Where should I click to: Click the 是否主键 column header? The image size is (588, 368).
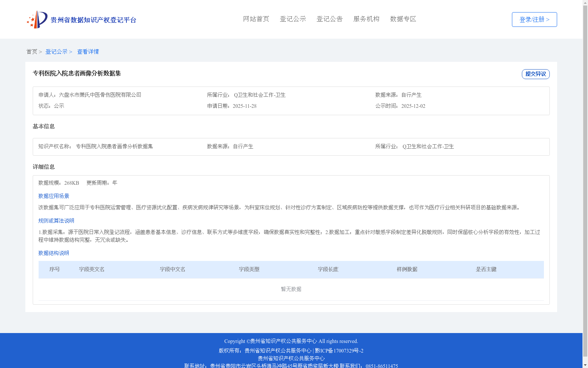486,269
